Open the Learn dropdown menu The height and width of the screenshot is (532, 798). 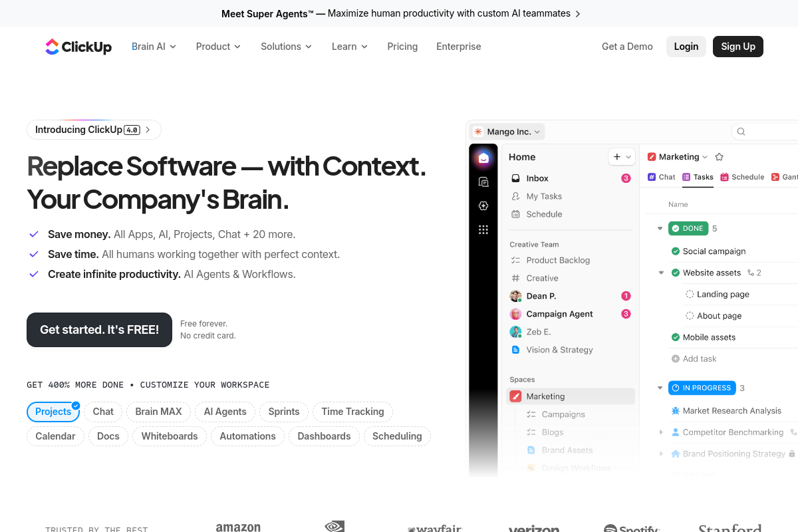pos(350,47)
